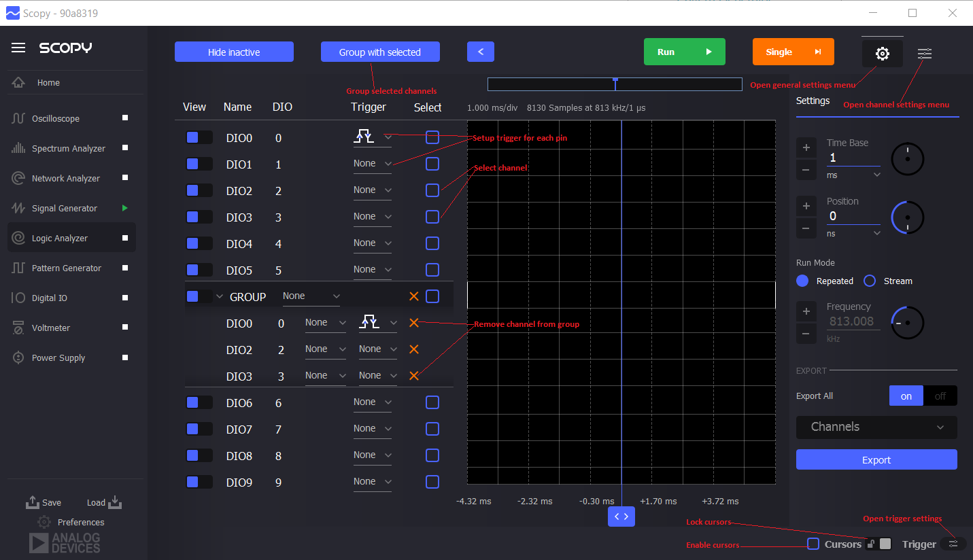973x560 pixels.
Task: Go to Home in the sidebar
Action: [x=48, y=83]
